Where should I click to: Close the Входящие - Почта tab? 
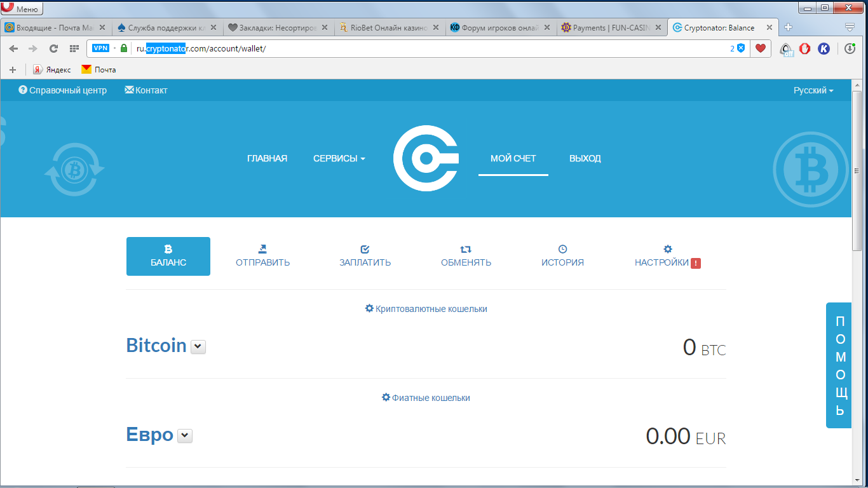[102, 28]
